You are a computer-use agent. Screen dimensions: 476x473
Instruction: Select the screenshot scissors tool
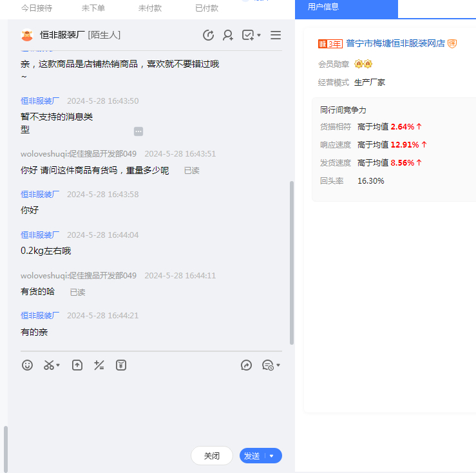click(x=49, y=365)
